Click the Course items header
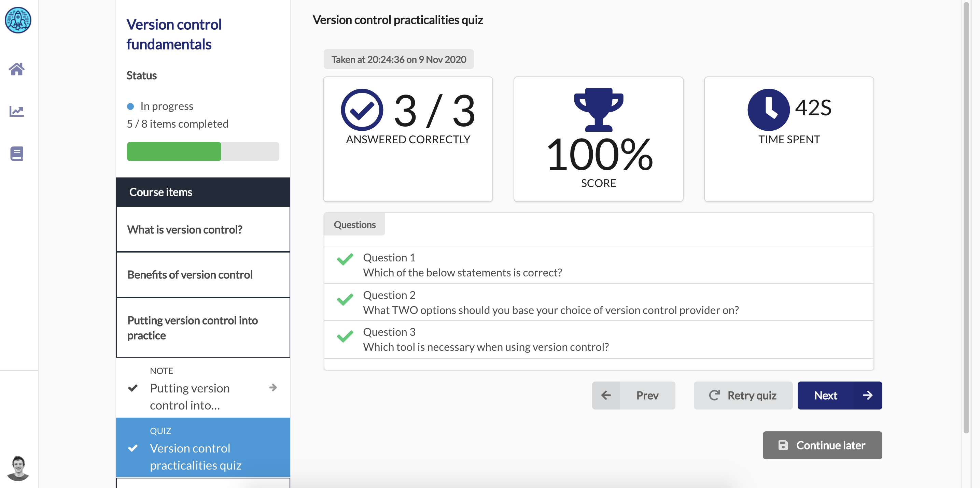 [x=203, y=192]
